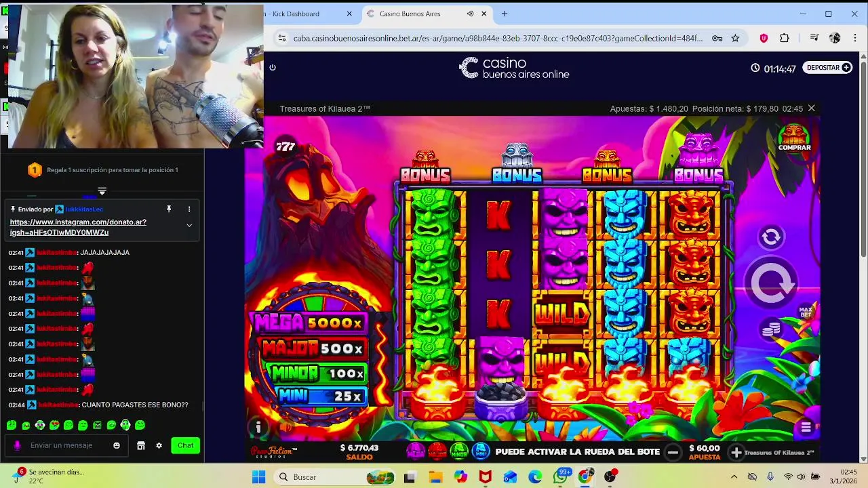Select the MEGA jackpot token icon
This screenshot has height=488, width=868.
click(416, 451)
